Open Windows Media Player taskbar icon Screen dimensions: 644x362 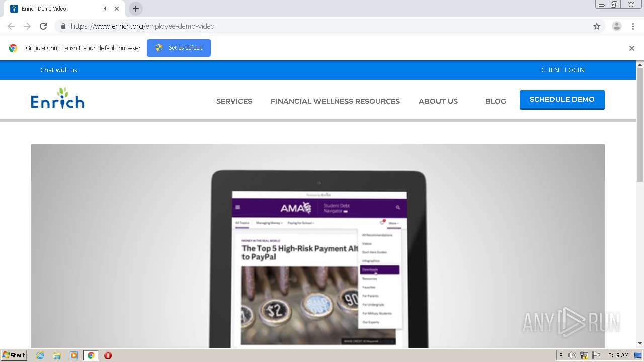pos(74,355)
